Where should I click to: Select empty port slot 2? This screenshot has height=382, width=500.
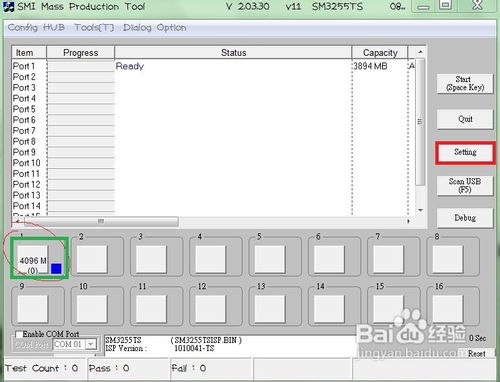[92, 259]
